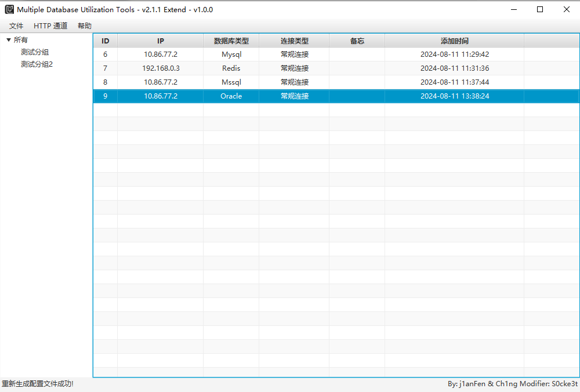580x392 pixels.
Task: Select the 测试分组2 group
Action: [x=37, y=64]
